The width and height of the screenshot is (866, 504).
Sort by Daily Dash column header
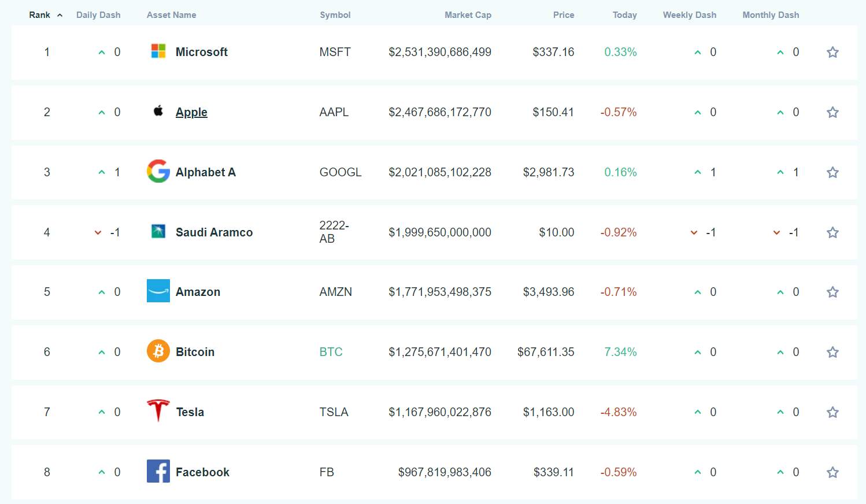tap(98, 15)
